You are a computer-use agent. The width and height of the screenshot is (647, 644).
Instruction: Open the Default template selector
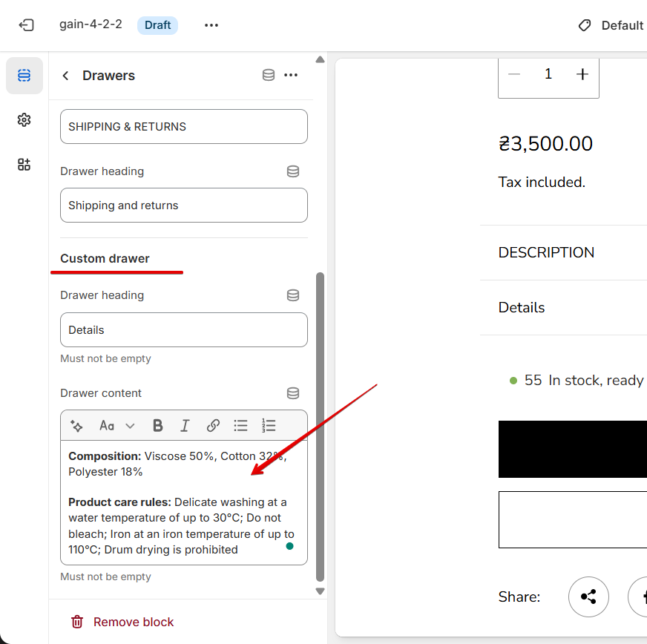pos(611,25)
